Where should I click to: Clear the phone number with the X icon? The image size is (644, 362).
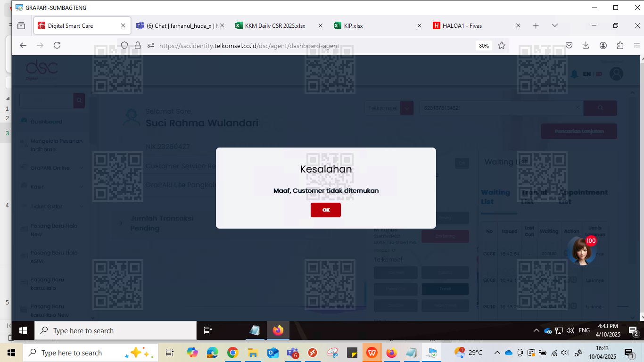[x=578, y=107]
